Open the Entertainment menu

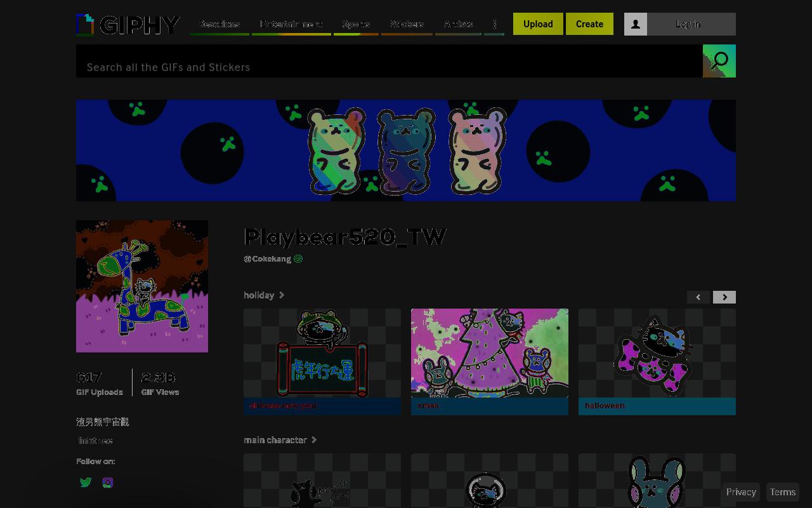pos(291,24)
